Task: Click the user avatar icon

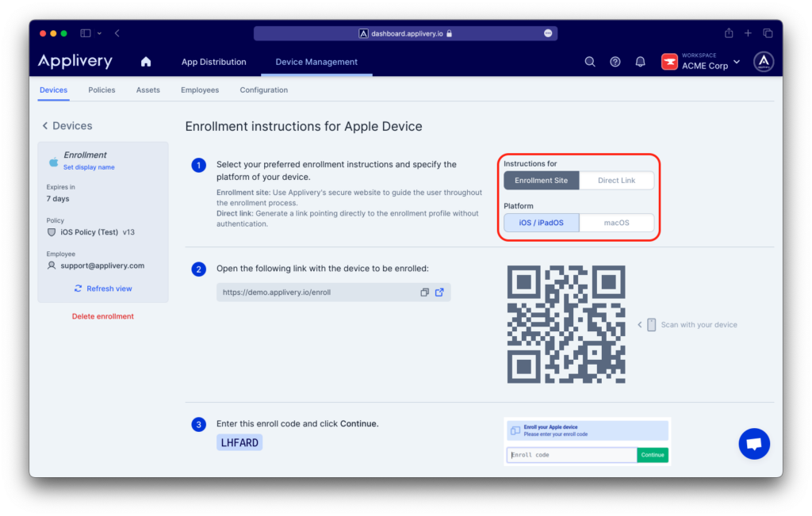Action: [x=764, y=62]
